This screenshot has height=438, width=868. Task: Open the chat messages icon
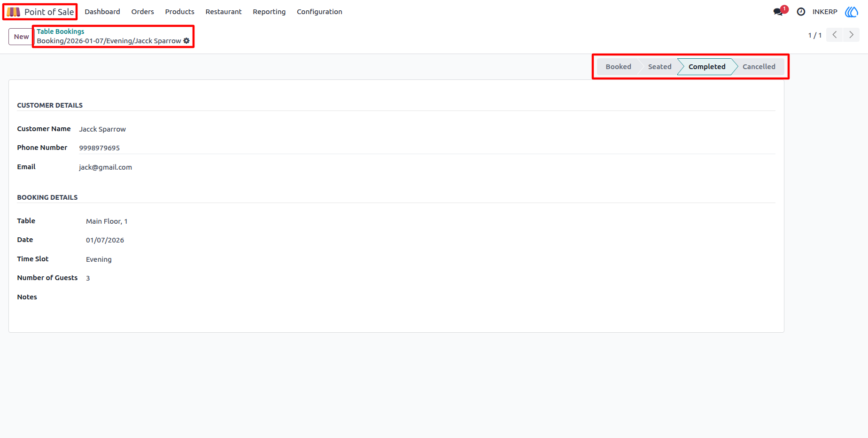779,12
